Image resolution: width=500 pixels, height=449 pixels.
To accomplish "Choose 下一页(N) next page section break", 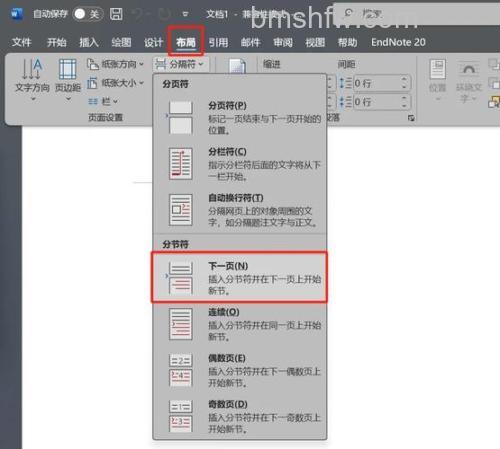I will (x=240, y=277).
